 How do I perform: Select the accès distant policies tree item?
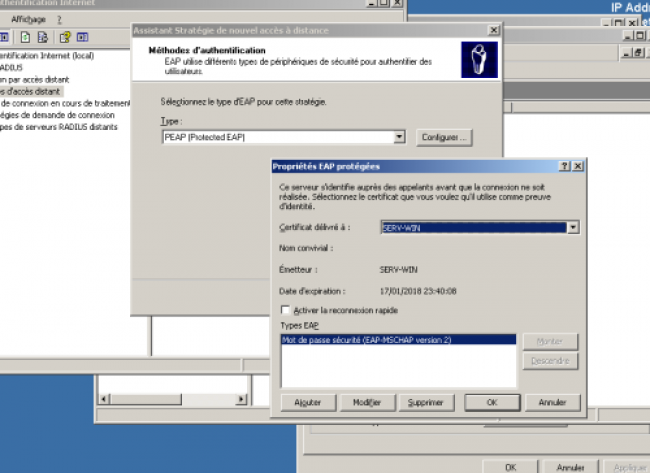(30, 91)
